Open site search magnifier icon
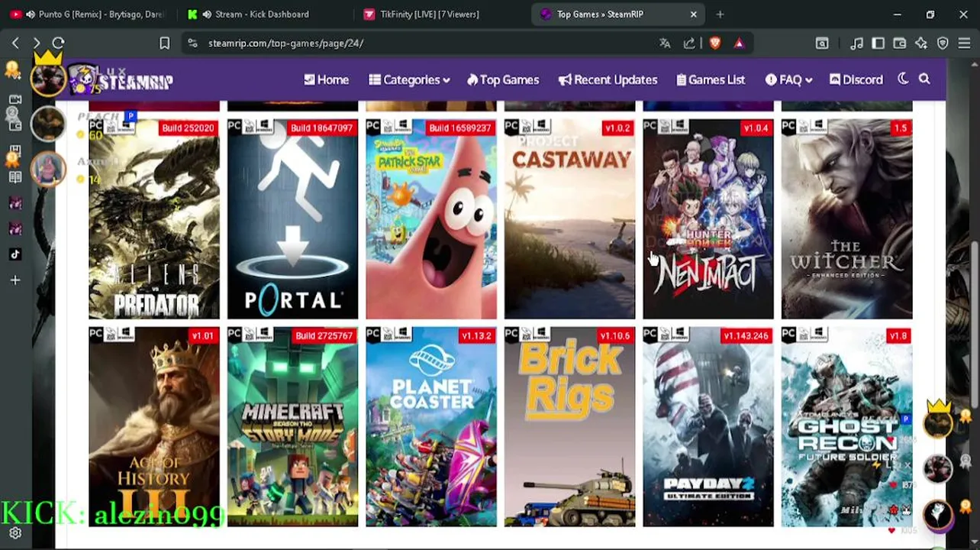This screenshot has width=980, height=550. pos(924,79)
